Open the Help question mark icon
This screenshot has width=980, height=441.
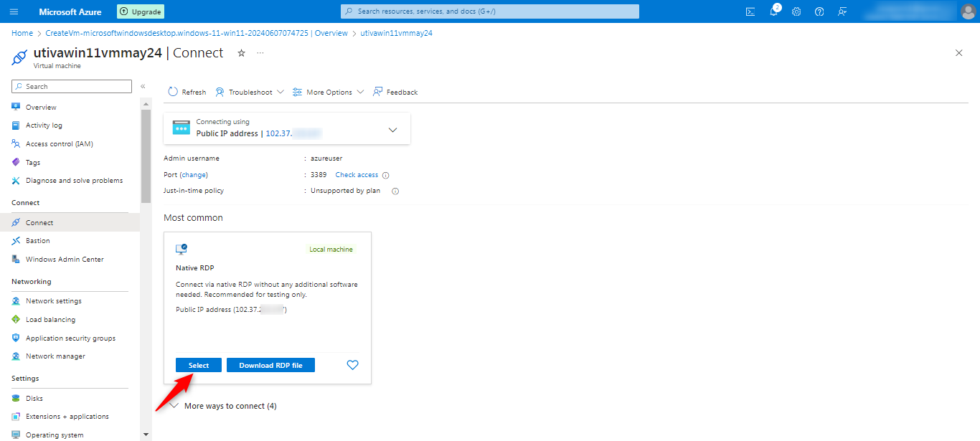[x=819, y=11]
